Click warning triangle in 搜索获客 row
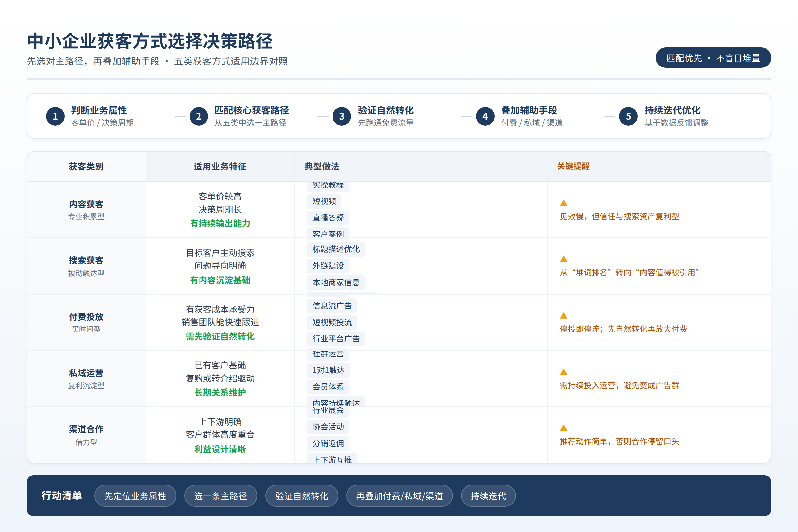798x532 pixels. 564,259
